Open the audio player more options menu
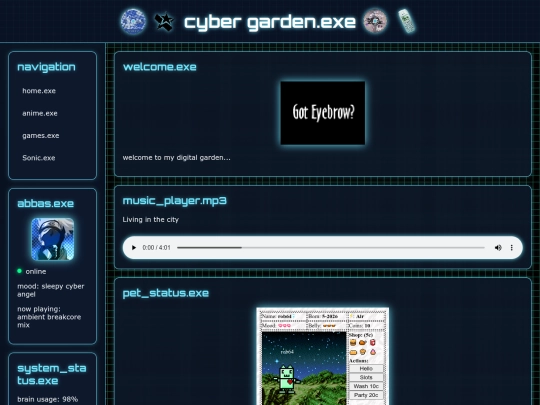This screenshot has width=540, height=405. pyautogui.click(x=512, y=248)
